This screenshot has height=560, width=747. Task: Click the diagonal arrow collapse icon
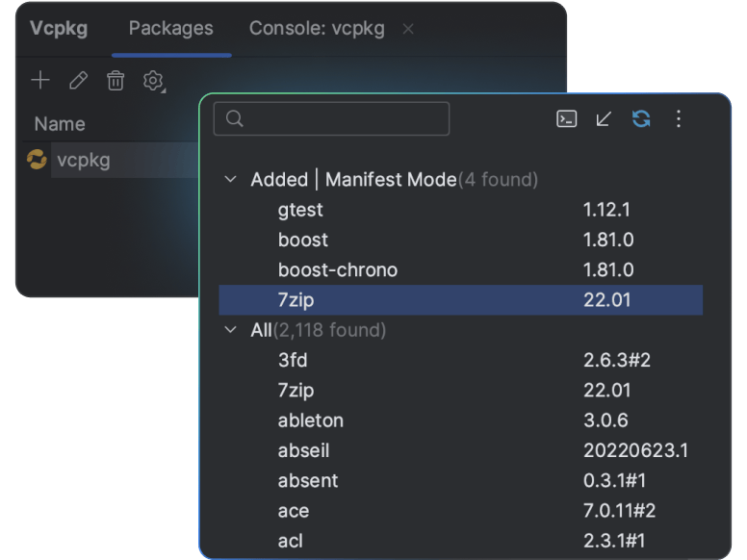(604, 118)
